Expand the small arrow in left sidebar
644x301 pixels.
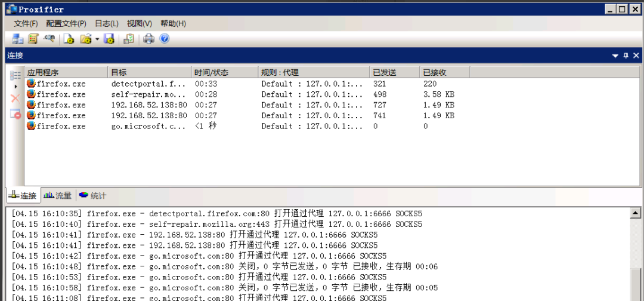pyautogui.click(x=16, y=87)
